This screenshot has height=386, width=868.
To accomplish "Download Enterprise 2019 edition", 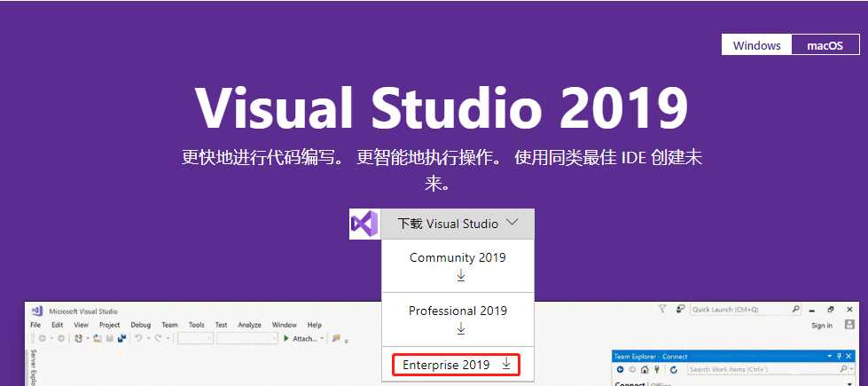I will (x=457, y=365).
